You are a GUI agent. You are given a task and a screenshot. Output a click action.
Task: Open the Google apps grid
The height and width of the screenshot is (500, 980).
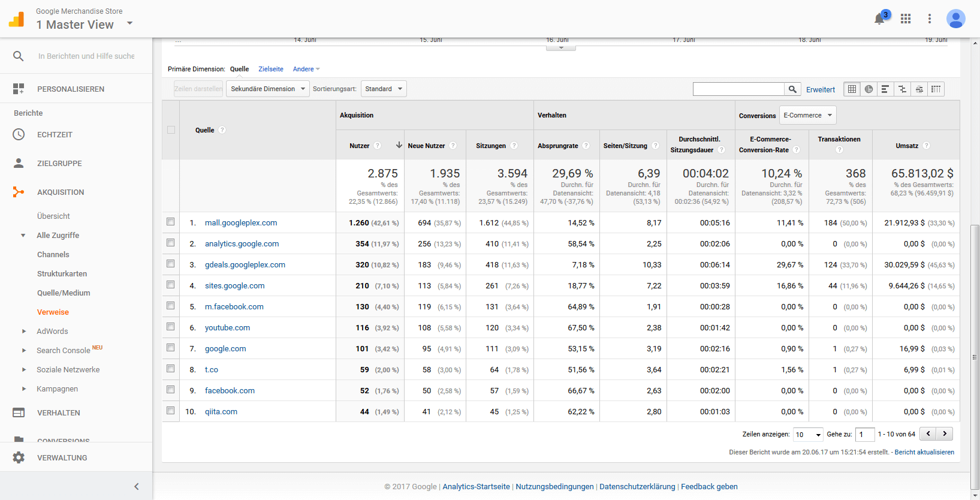click(906, 19)
